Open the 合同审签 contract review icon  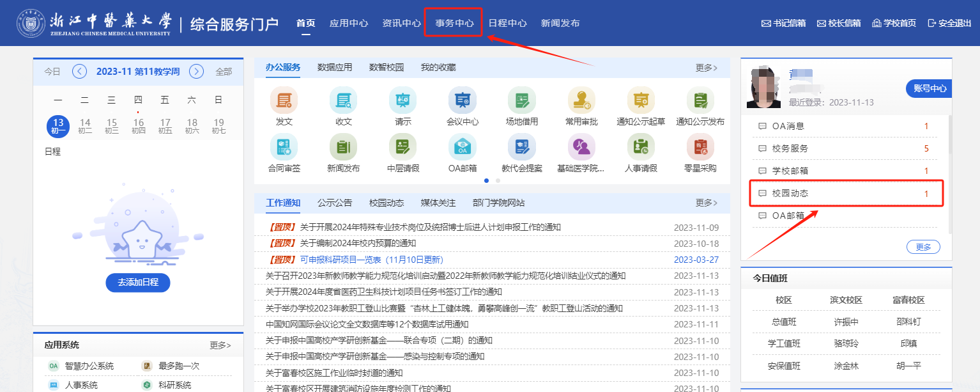284,148
